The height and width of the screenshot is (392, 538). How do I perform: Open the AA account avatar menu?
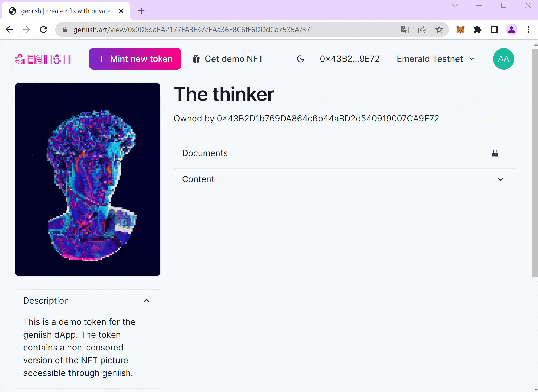[x=503, y=59]
